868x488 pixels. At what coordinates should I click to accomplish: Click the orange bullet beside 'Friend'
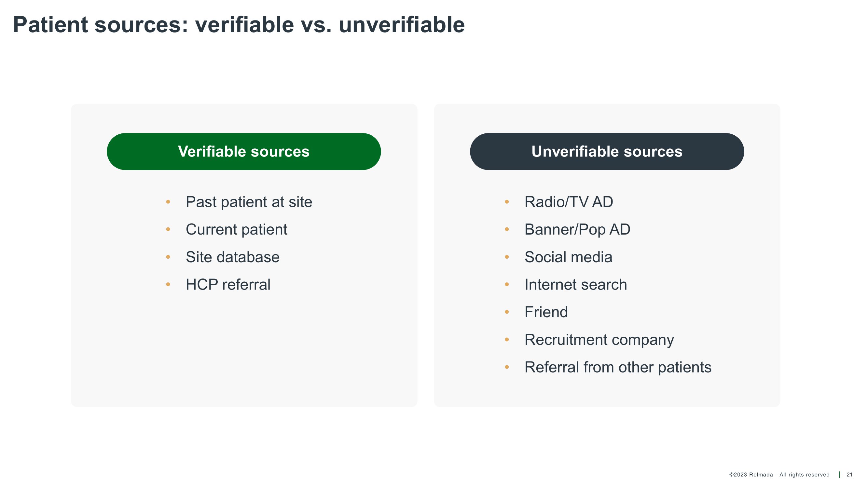click(x=507, y=312)
